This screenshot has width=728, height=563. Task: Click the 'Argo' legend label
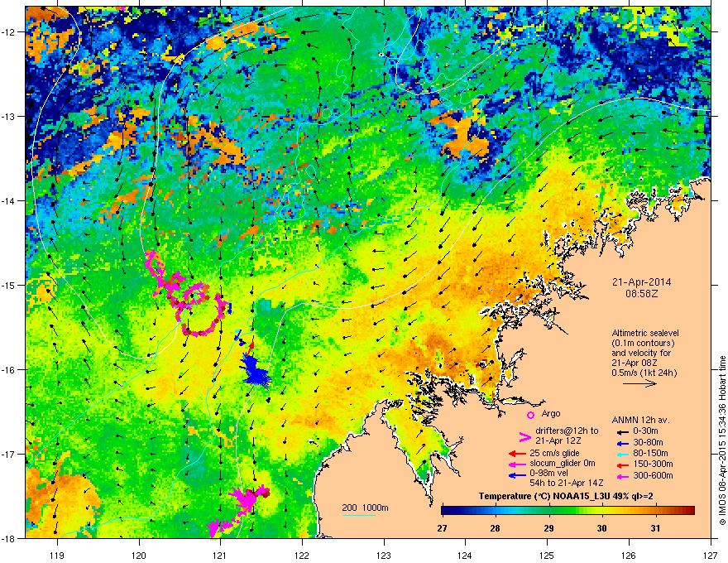click(x=551, y=413)
